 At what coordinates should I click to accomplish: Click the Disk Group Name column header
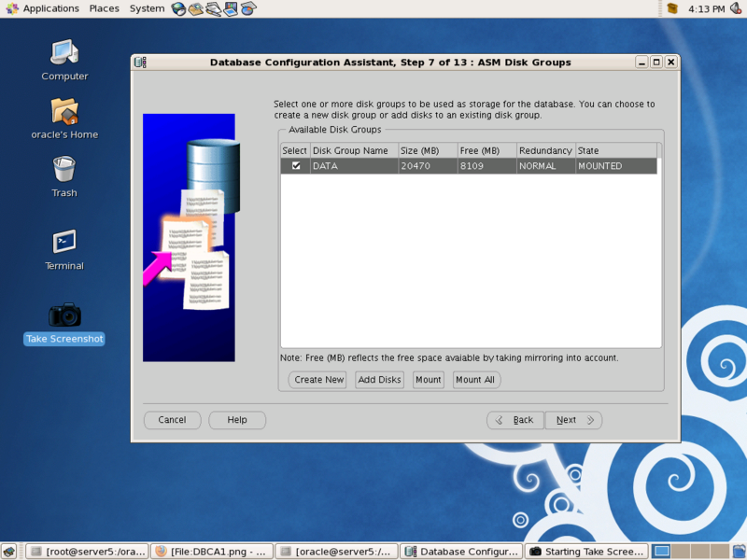click(x=354, y=150)
